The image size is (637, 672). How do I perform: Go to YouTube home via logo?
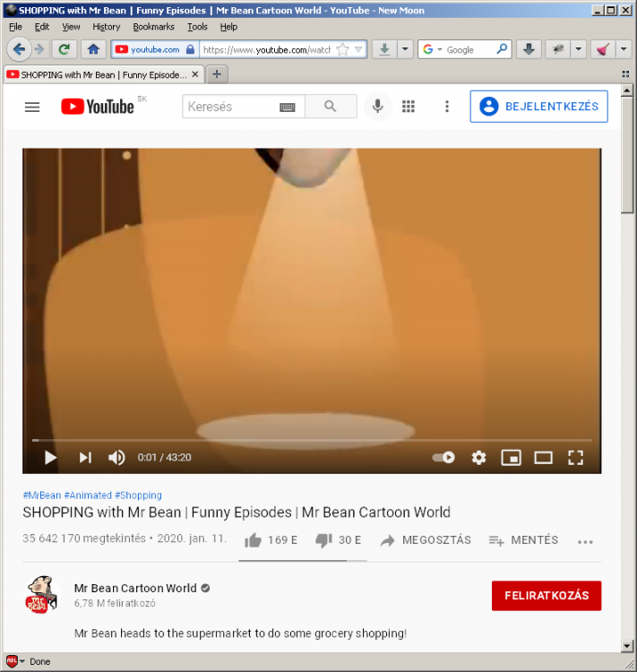coord(98,107)
